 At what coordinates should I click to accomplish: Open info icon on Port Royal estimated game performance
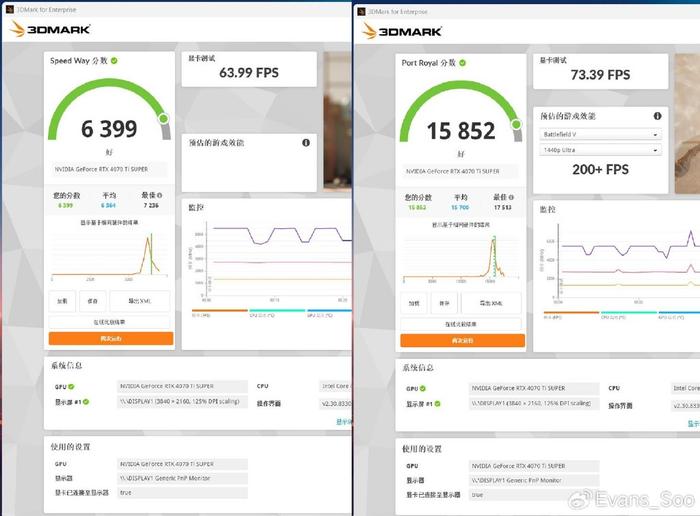click(657, 116)
